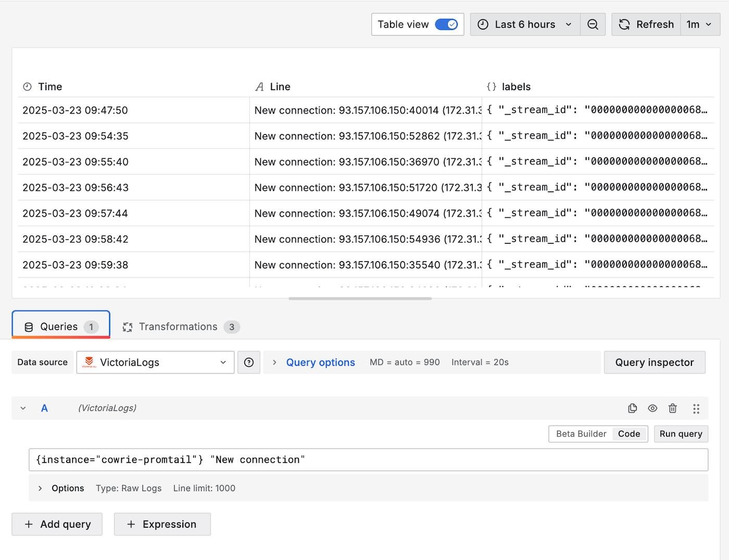This screenshot has width=729, height=560.
Task: Click the line cell with port 35540
Action: [x=366, y=265]
